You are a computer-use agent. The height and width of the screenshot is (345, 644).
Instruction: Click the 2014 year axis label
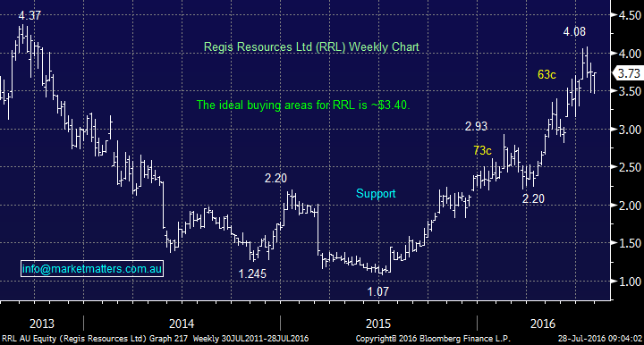182,324
